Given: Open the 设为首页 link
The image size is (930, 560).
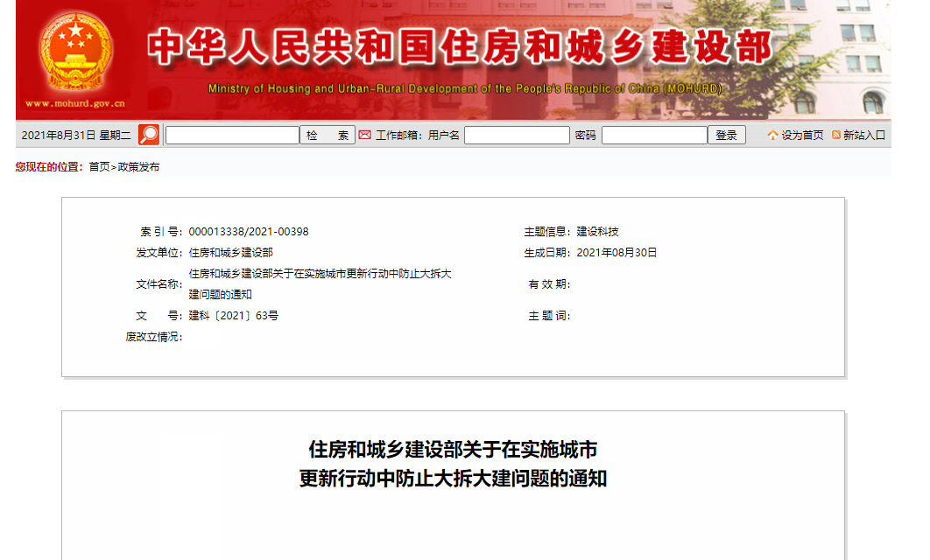Looking at the screenshot, I should coord(802,135).
